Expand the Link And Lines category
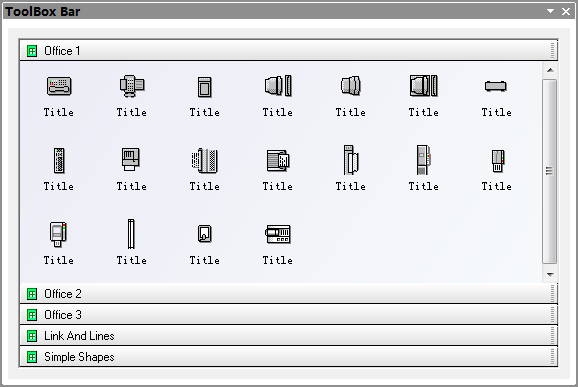 pos(288,336)
